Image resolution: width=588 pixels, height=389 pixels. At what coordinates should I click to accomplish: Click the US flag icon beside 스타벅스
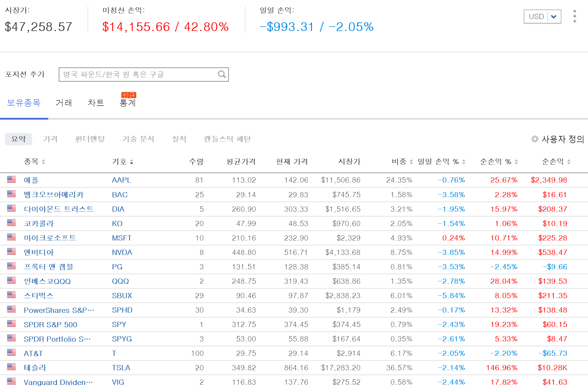(x=11, y=295)
